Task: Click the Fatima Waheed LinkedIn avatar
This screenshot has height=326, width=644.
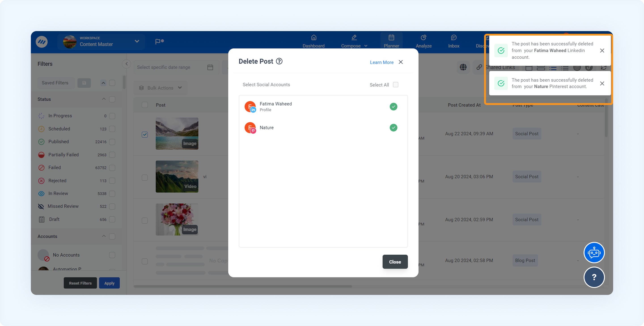Action: point(250,107)
